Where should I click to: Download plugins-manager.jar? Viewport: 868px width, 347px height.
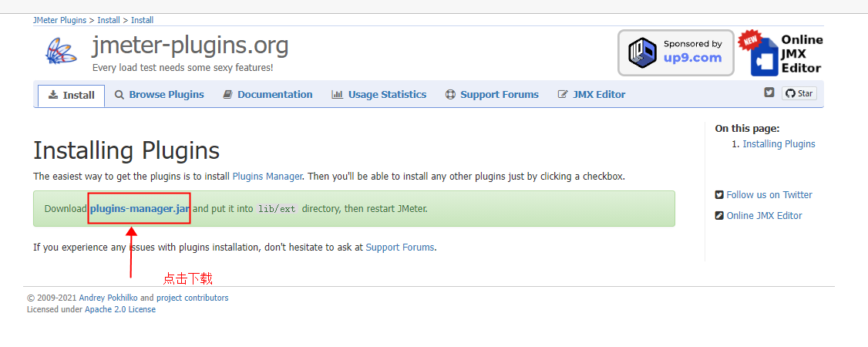click(140, 209)
